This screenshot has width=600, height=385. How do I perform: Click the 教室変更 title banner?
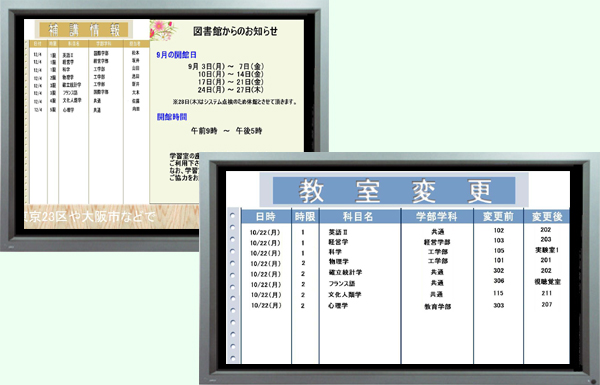click(x=394, y=190)
